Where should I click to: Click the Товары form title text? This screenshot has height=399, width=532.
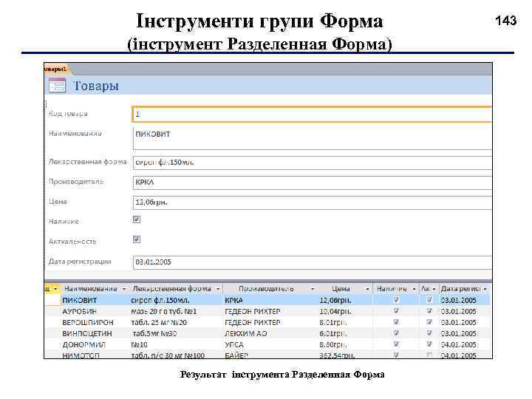(x=96, y=86)
